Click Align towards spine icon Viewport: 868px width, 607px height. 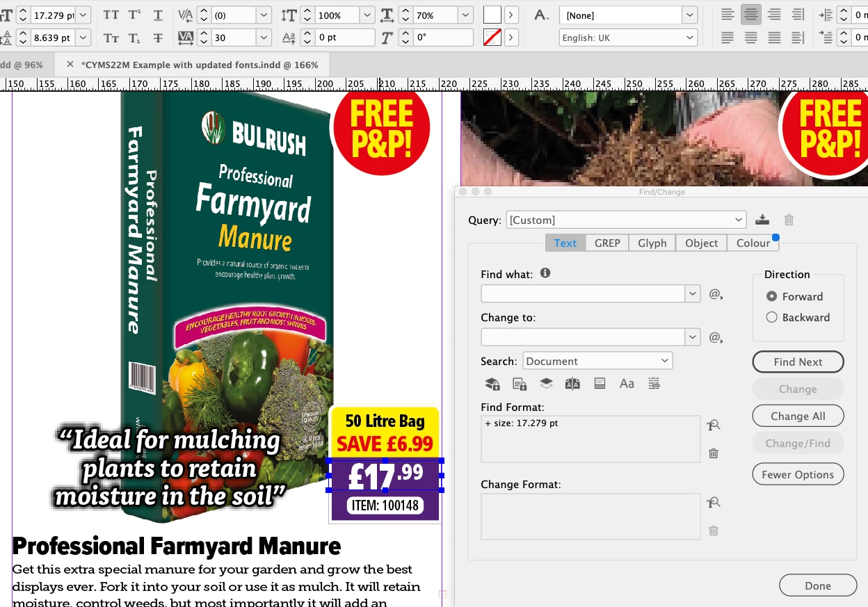click(x=797, y=15)
